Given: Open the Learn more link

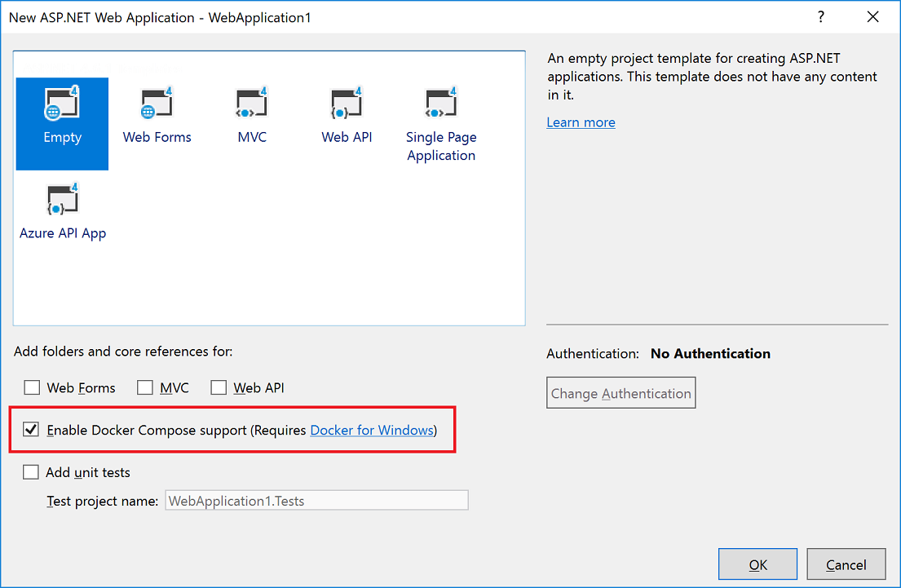Looking at the screenshot, I should (x=581, y=122).
